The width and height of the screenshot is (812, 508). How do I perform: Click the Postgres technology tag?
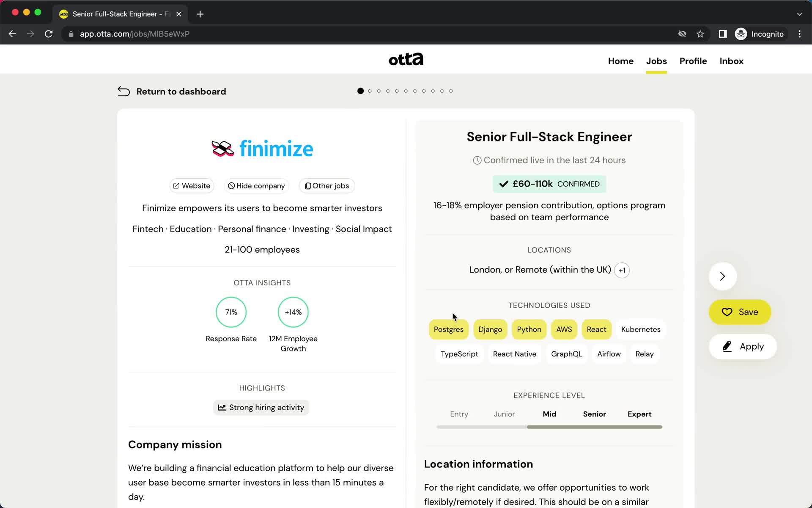(x=448, y=329)
